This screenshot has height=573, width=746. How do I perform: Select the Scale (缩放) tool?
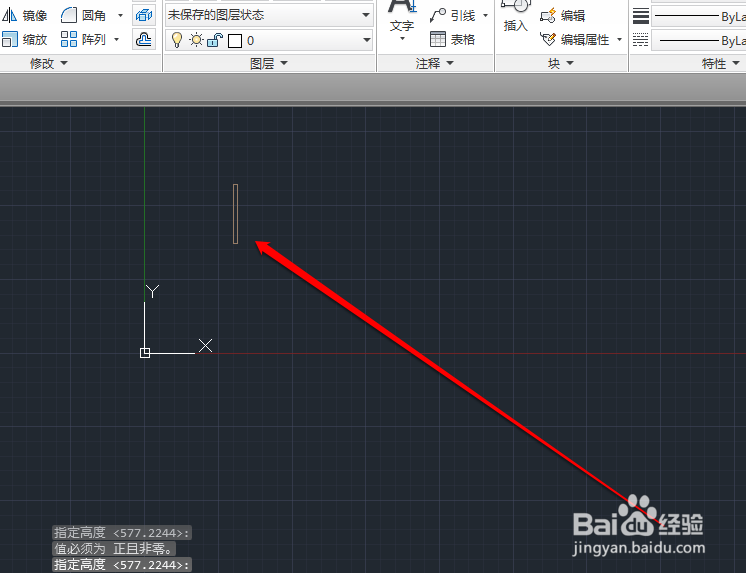pyautogui.click(x=25, y=40)
